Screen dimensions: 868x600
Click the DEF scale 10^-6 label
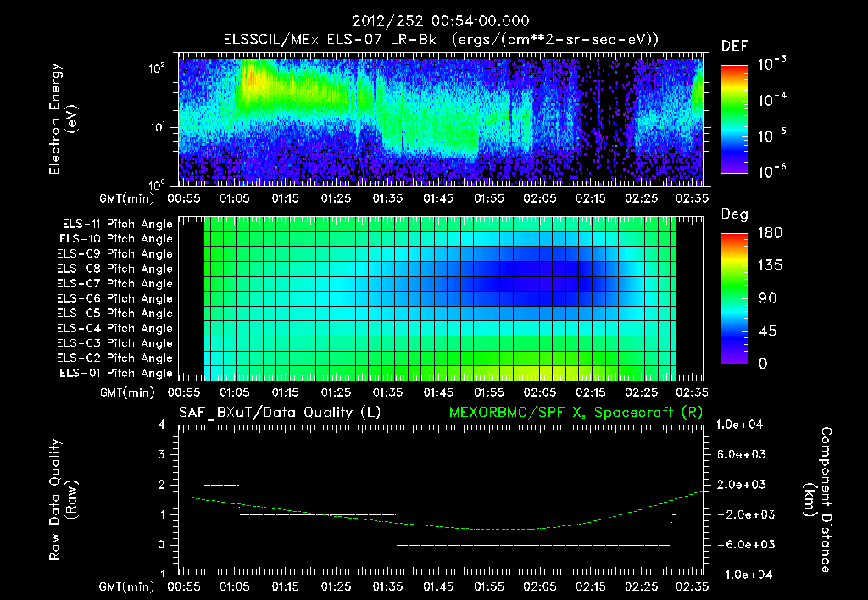pos(771,171)
